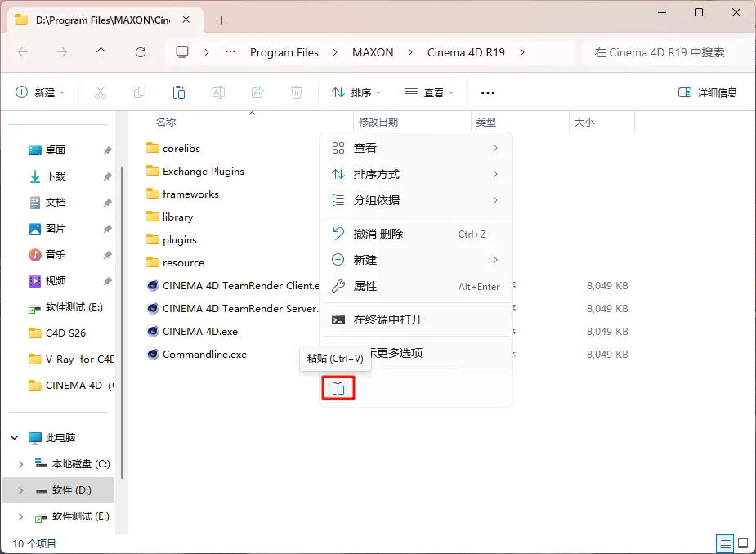
Task: Click the paste icon in context menu
Action: (338, 388)
